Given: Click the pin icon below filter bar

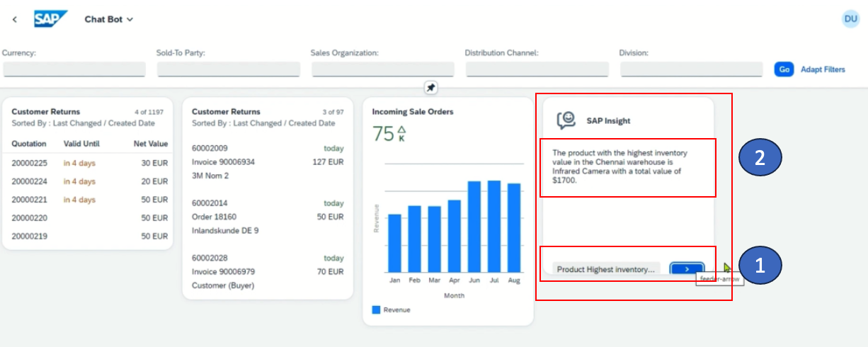Looking at the screenshot, I should pyautogui.click(x=430, y=88).
